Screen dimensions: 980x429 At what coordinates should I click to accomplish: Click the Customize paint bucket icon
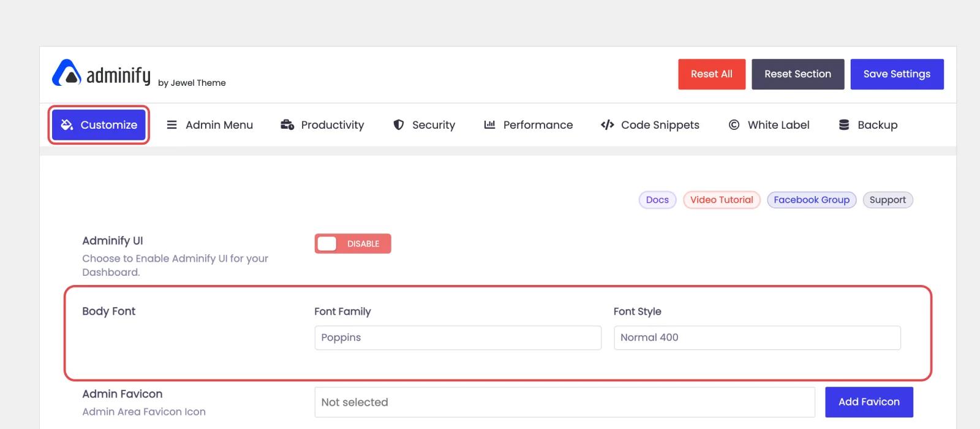tap(67, 125)
